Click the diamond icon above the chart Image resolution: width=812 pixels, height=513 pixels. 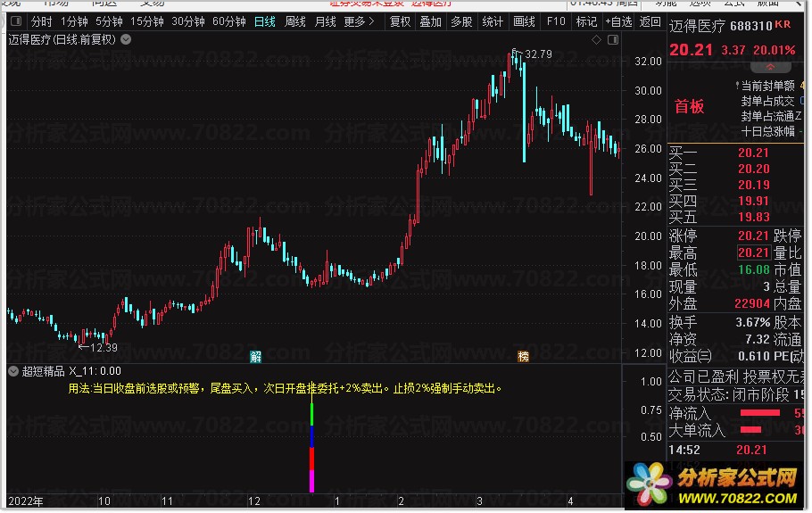[597, 40]
